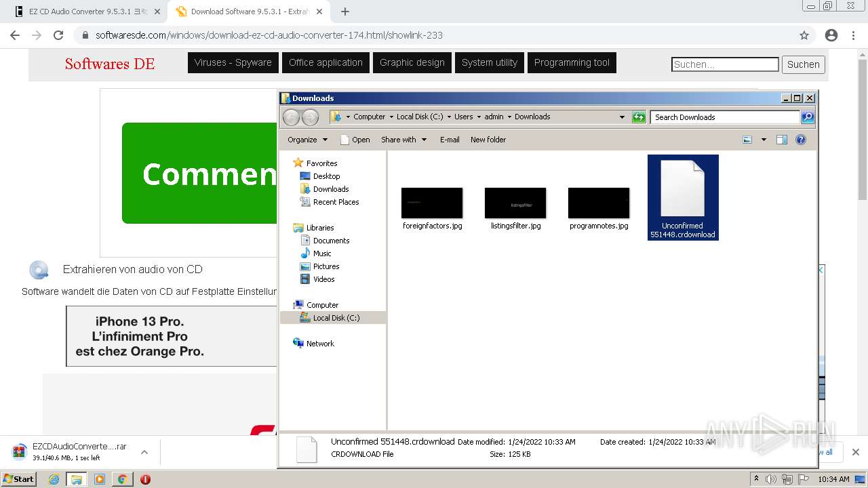The image size is (868, 488).
Task: Refresh the Downloads folder view
Action: (x=639, y=117)
